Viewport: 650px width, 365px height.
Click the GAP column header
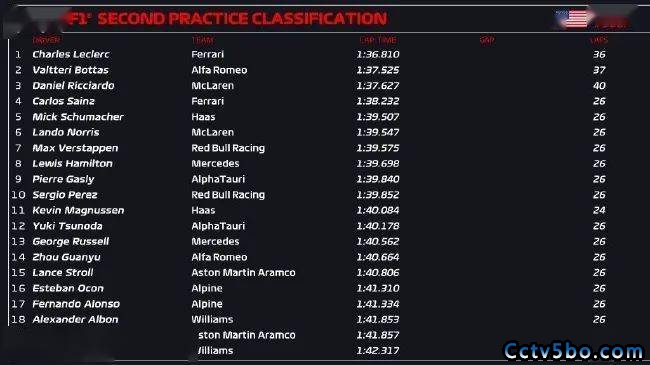[487, 40]
